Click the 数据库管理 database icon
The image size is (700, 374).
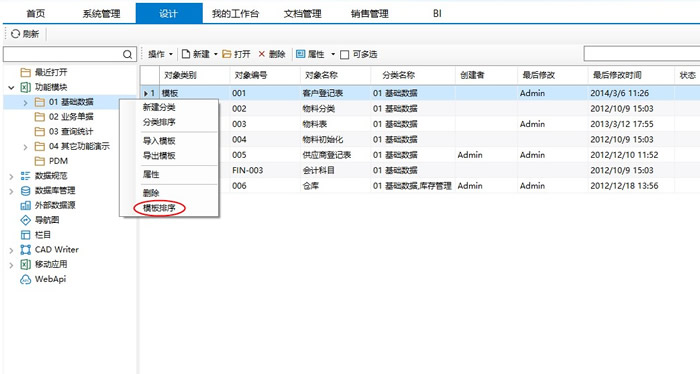click(x=25, y=191)
